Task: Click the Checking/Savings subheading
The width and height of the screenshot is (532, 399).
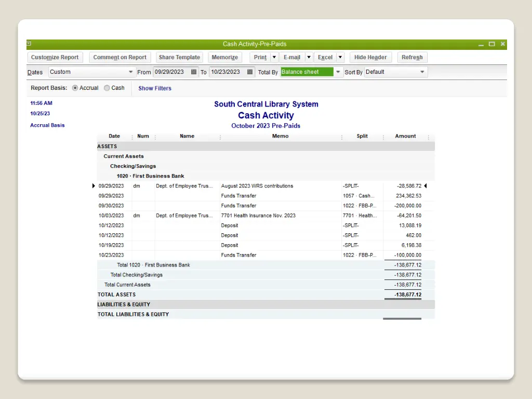Action: pos(133,166)
